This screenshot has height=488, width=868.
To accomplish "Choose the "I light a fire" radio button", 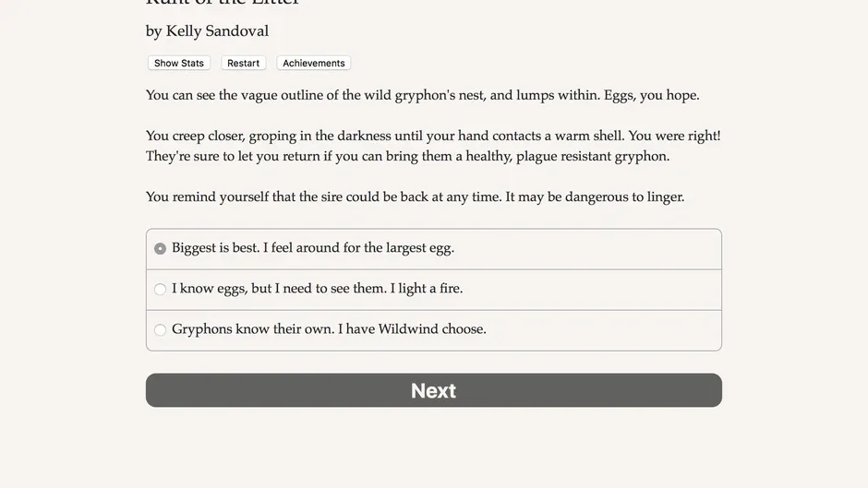I will (x=160, y=290).
